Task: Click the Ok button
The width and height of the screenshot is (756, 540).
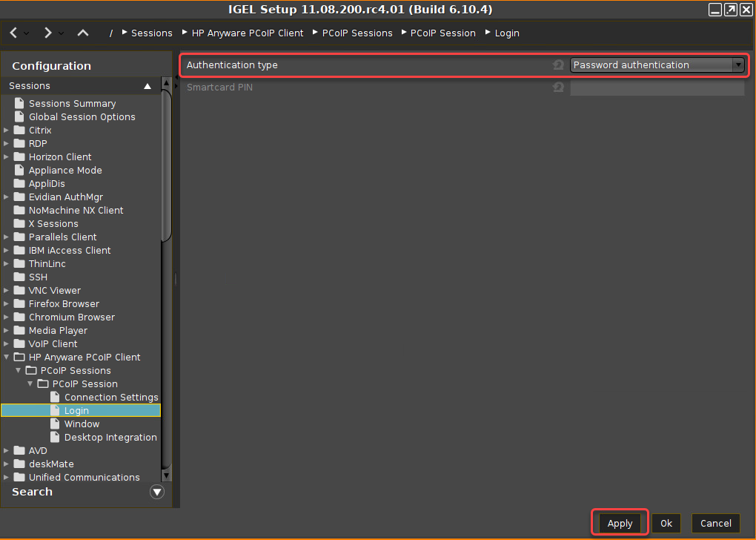Action: click(x=666, y=523)
